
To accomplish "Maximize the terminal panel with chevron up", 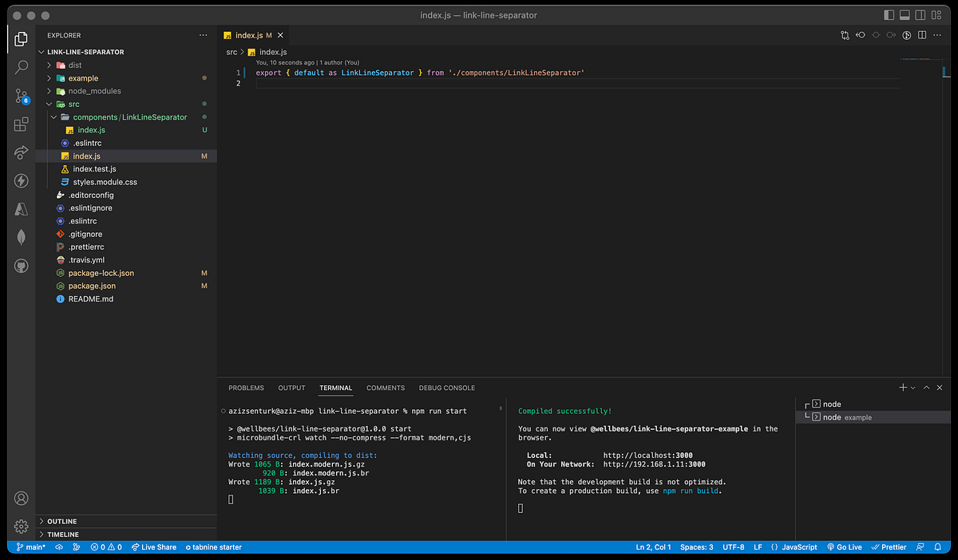I will point(927,388).
